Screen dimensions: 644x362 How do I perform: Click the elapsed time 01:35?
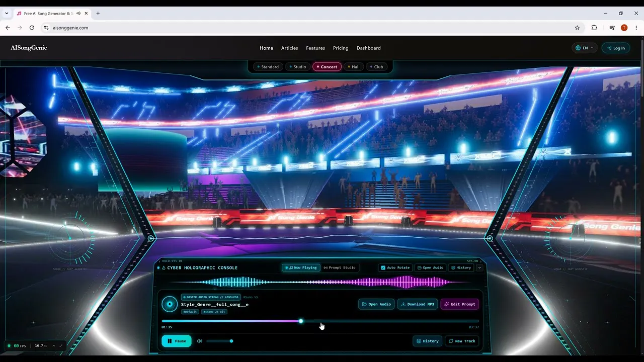click(x=167, y=327)
